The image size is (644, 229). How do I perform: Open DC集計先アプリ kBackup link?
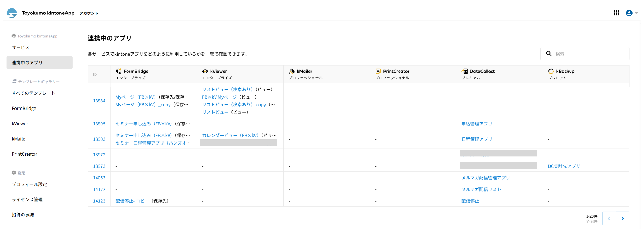tap(564, 166)
